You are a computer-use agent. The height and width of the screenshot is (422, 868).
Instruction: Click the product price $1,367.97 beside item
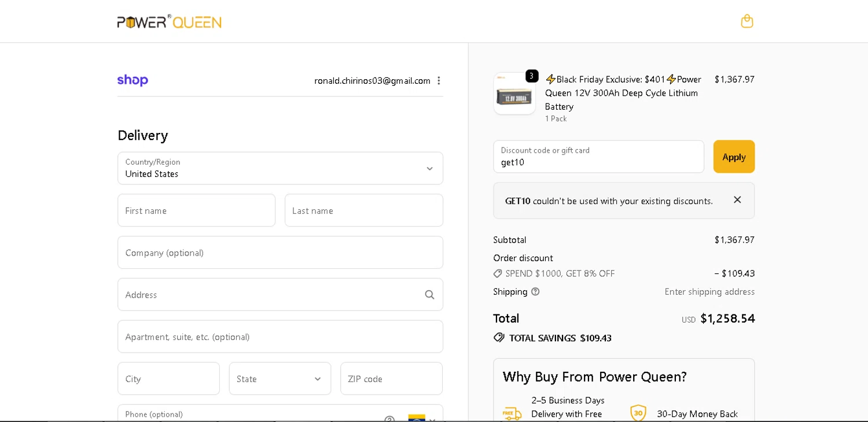click(x=734, y=79)
